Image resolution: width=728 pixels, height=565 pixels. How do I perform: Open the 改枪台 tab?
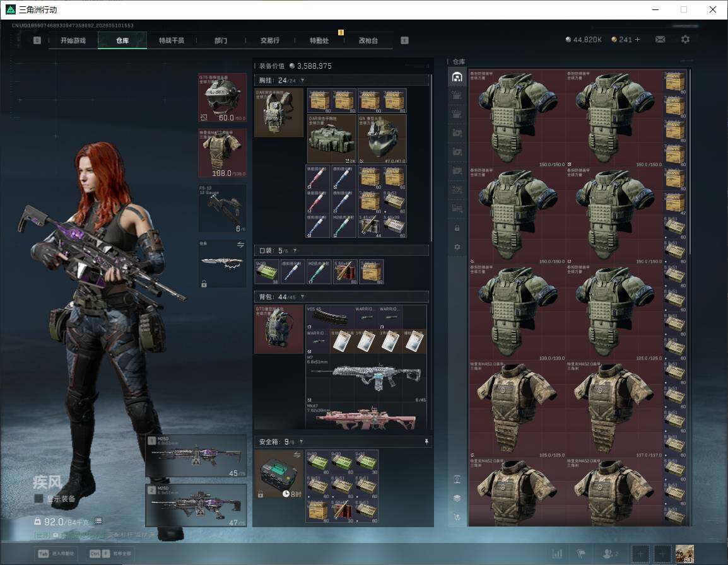click(x=368, y=40)
